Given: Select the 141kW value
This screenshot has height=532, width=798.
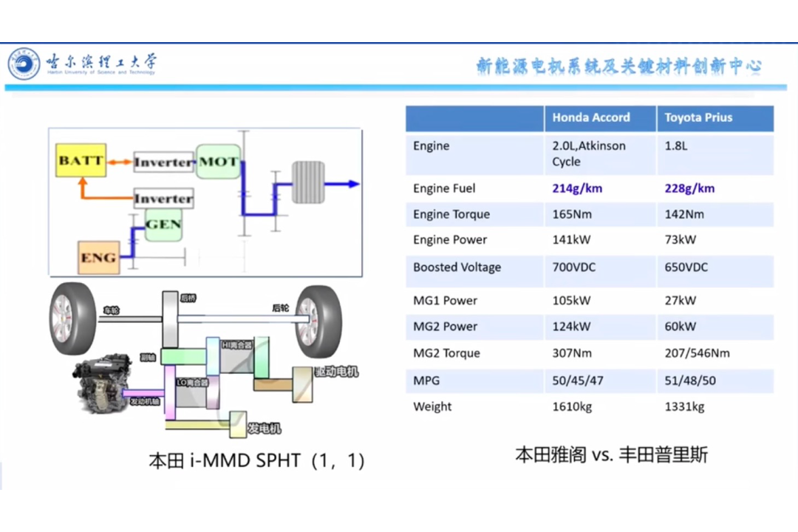Looking at the screenshot, I should coord(571,240).
